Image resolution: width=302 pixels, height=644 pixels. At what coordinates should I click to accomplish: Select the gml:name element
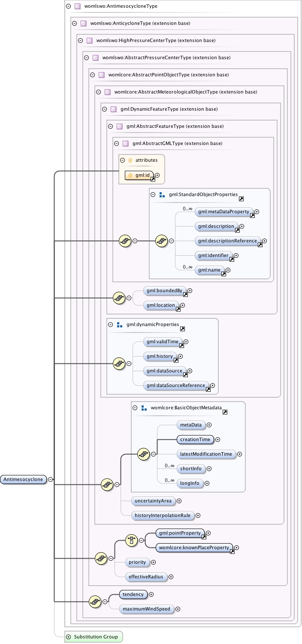209,270
